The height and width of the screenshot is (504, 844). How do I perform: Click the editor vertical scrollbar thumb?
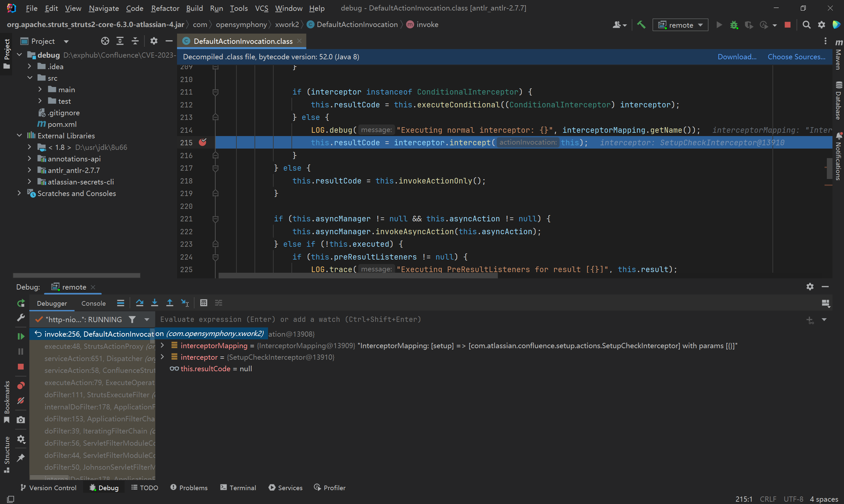[829, 168]
